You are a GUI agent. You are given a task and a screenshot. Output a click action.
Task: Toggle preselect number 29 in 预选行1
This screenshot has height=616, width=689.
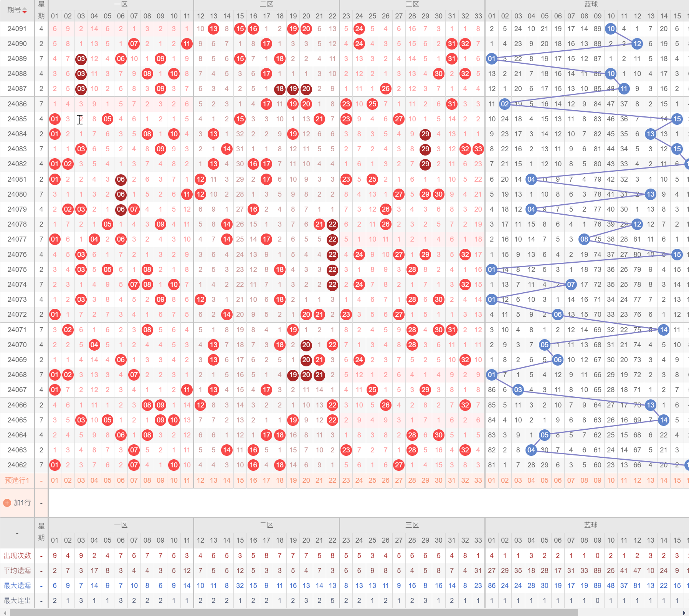point(425,480)
